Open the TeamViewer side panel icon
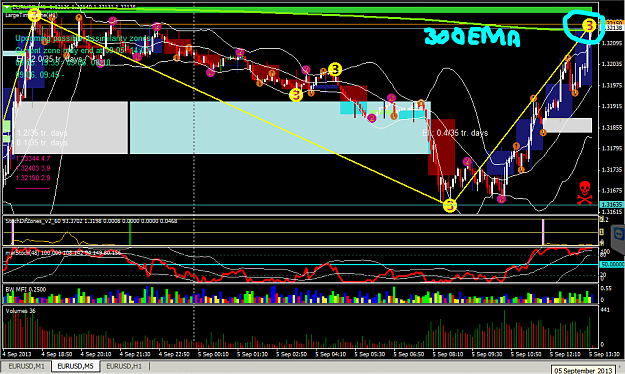Screen dimensions: 625x374 [x=619, y=234]
